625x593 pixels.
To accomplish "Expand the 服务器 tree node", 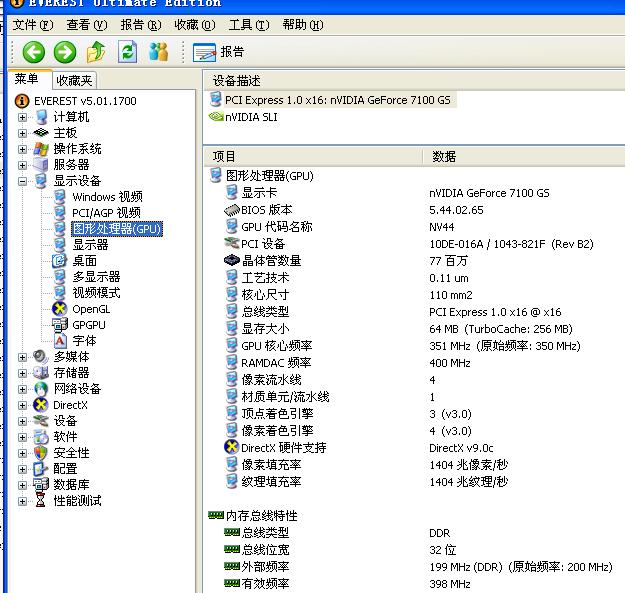I will click(22, 165).
